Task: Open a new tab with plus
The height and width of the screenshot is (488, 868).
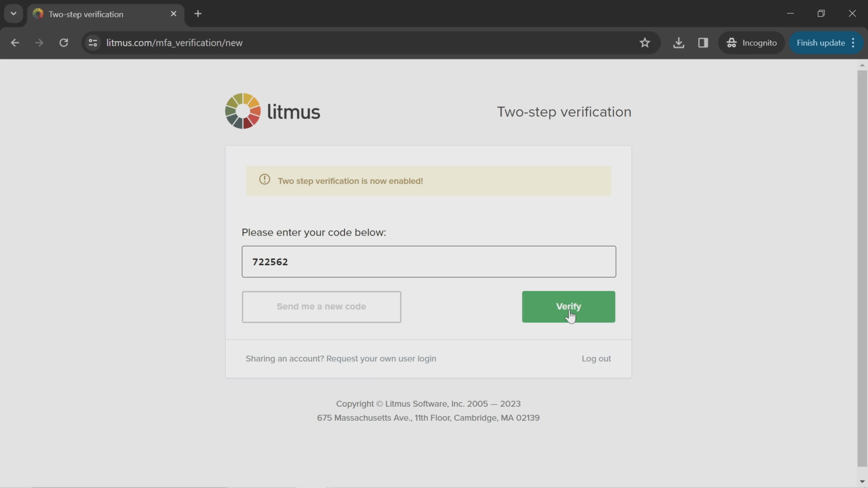Action: pos(198,14)
